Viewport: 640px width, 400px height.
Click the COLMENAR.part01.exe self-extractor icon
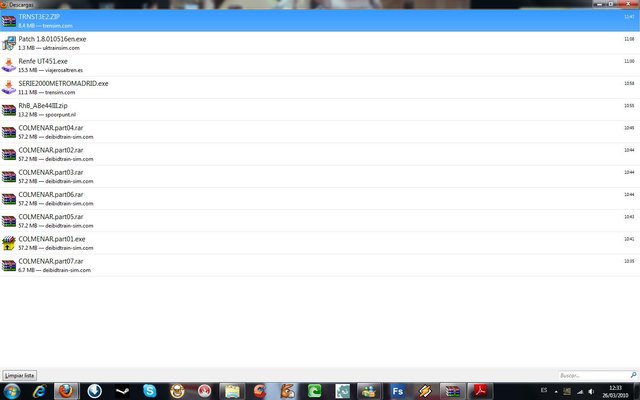(x=9, y=242)
